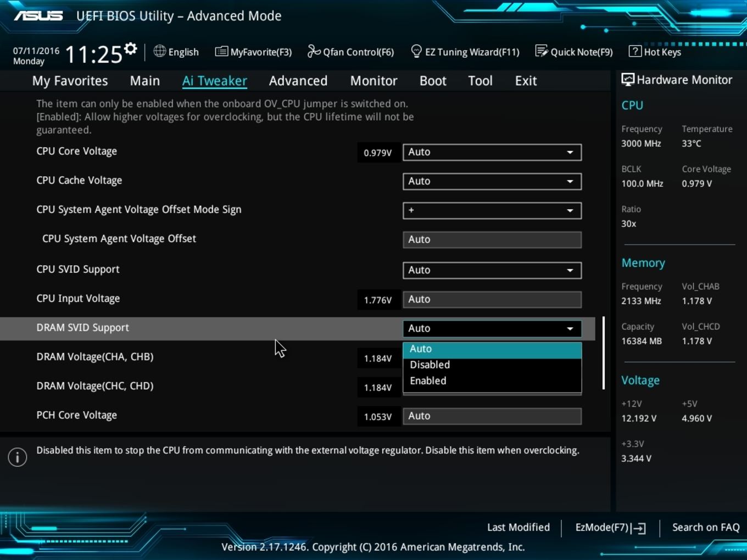The height and width of the screenshot is (560, 747).
Task: Select the PCH Core Voltage label
Action: (76, 415)
